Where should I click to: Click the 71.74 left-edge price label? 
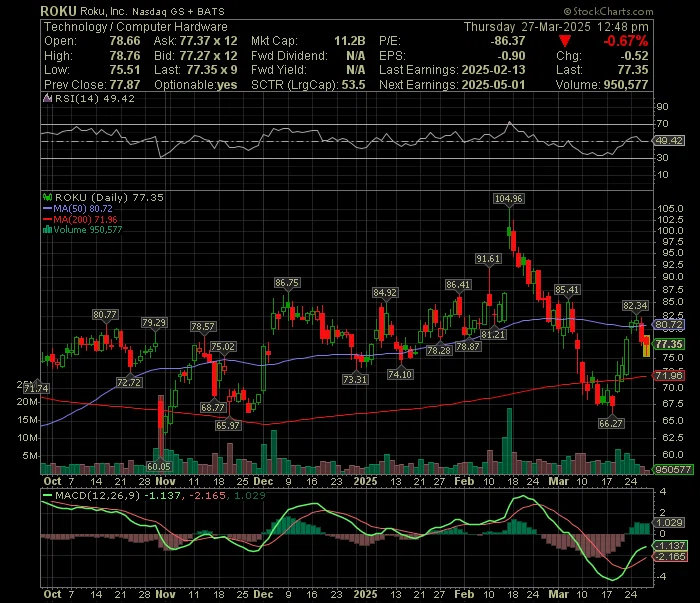(36, 389)
